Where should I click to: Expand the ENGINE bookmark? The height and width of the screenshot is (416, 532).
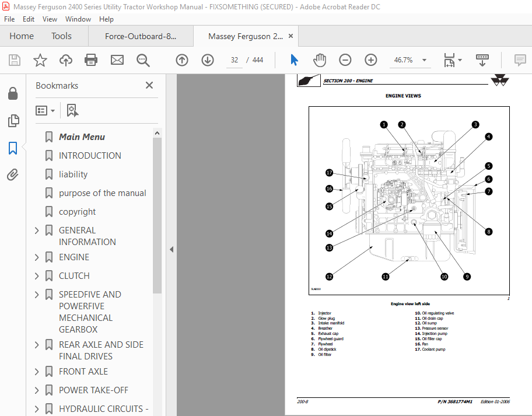click(x=37, y=257)
